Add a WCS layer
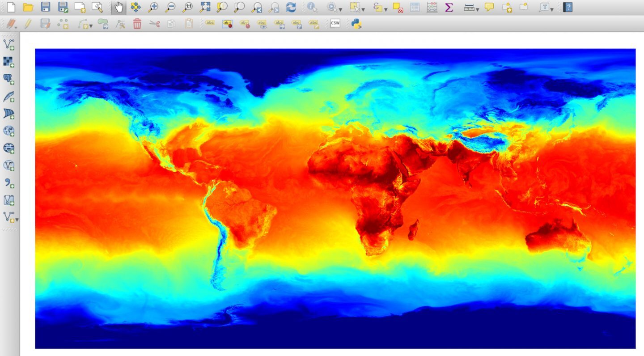Screen dimensions: 644x356 pos(9,148)
